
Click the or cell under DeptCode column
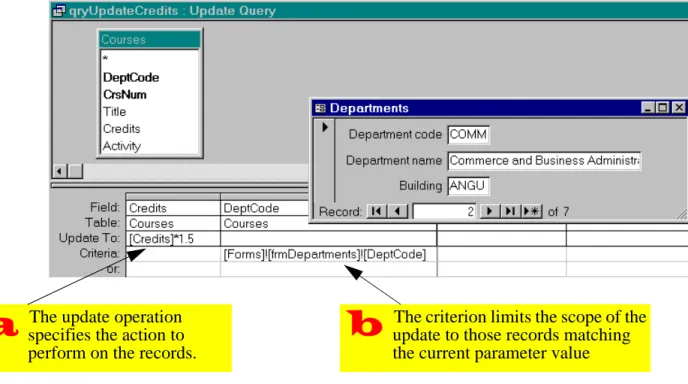[329, 269]
